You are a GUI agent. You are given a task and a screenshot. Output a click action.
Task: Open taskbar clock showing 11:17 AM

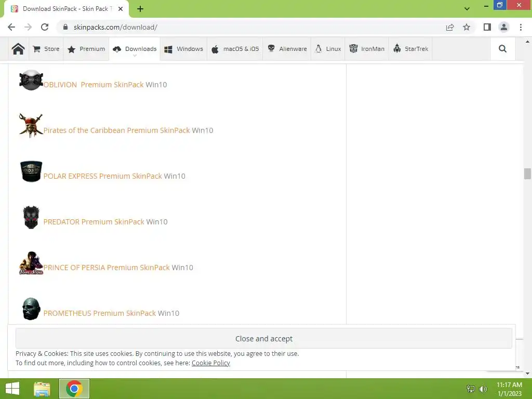509,389
